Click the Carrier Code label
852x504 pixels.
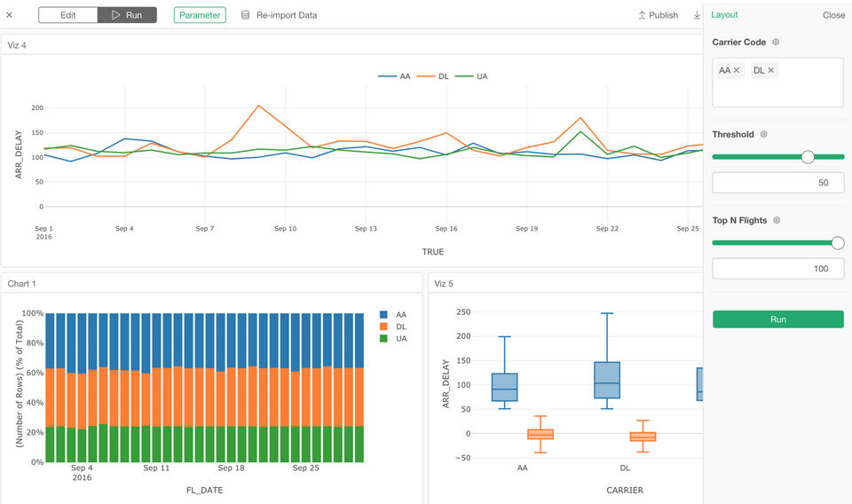point(739,42)
